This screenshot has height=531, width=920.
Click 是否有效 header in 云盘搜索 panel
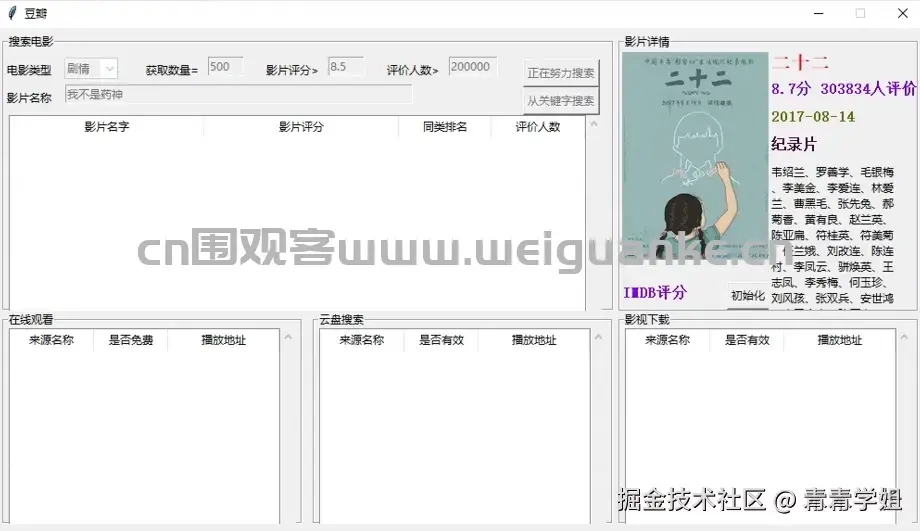[x=441, y=340]
